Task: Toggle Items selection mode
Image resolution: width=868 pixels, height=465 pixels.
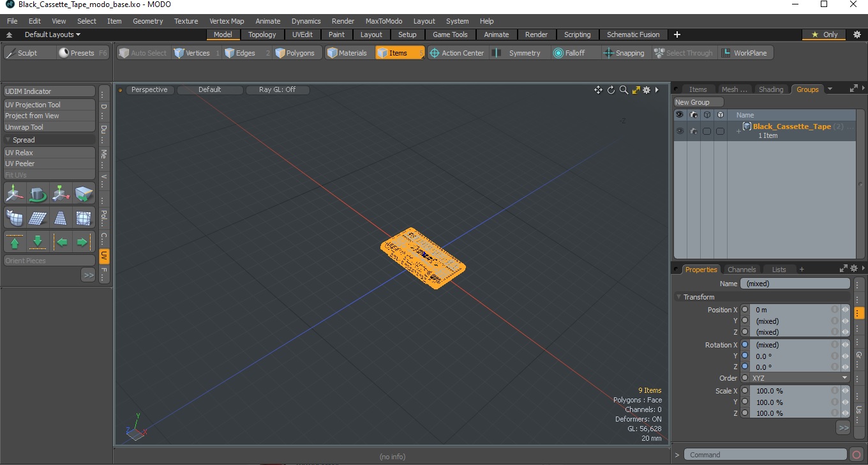Action: pyautogui.click(x=400, y=53)
